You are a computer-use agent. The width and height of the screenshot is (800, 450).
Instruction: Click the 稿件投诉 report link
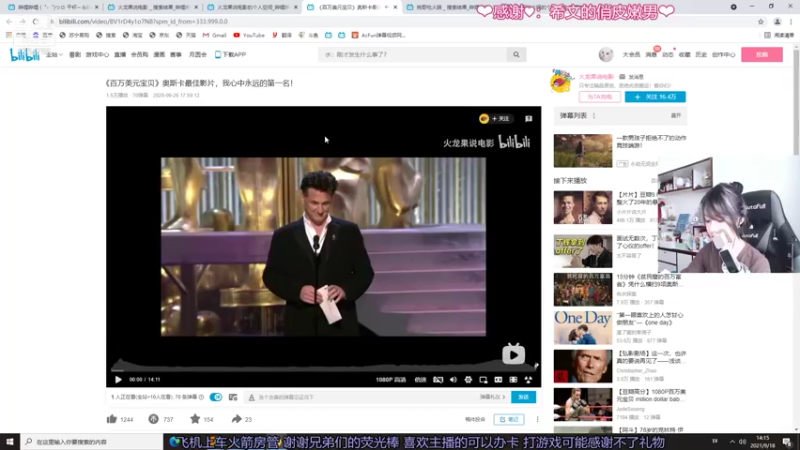tap(475, 419)
